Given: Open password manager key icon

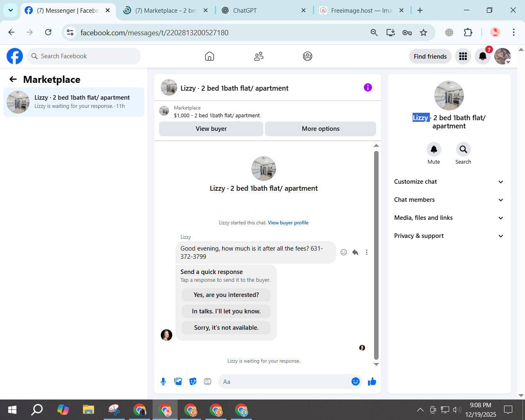Looking at the screenshot, I should pyautogui.click(x=407, y=32).
